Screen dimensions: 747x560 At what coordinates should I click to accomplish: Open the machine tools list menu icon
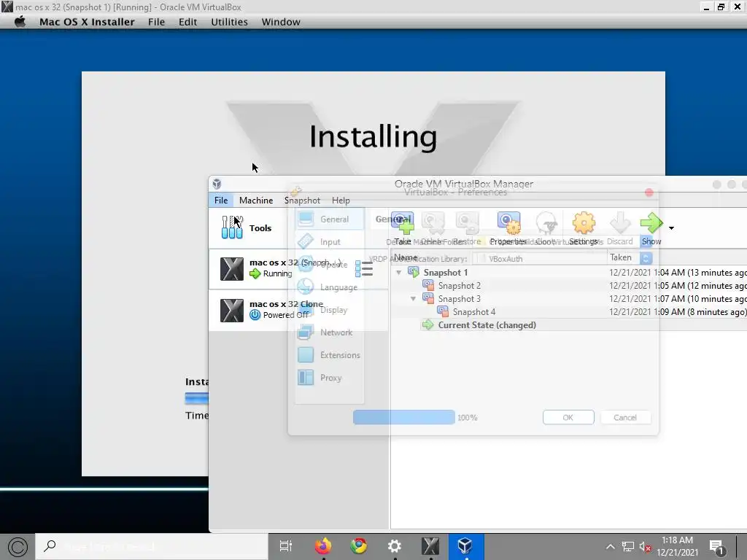364,269
